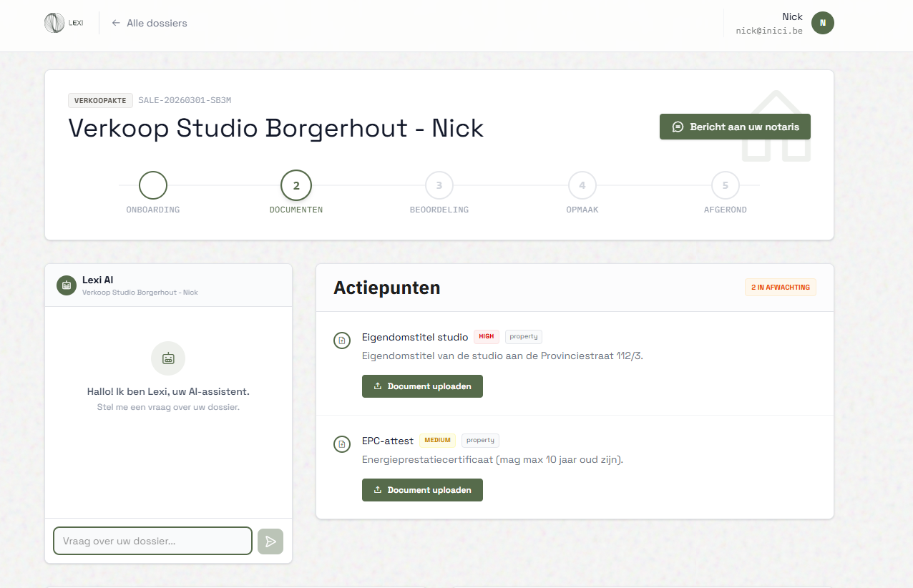The width and height of the screenshot is (913, 588).
Task: Upload document for Eigendomstitel studio
Action: tap(422, 386)
